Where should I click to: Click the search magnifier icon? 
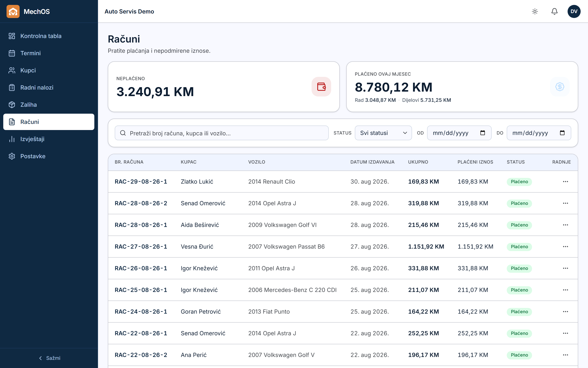pos(123,133)
